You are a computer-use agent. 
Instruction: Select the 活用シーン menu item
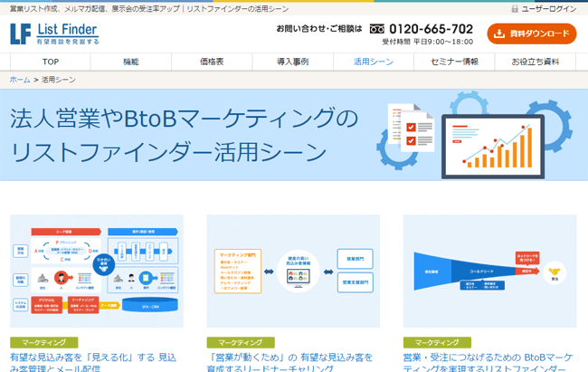click(374, 62)
